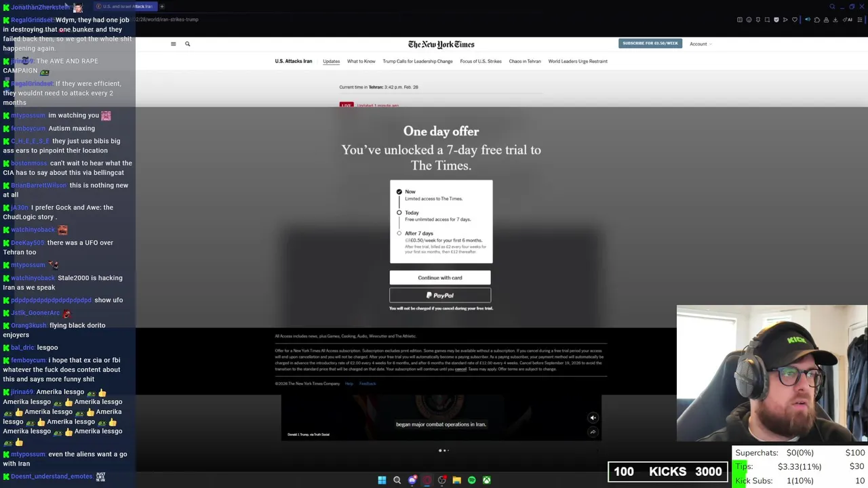Screen dimensions: 868x488
Task: Click the Help link in footer
Action: click(349, 384)
